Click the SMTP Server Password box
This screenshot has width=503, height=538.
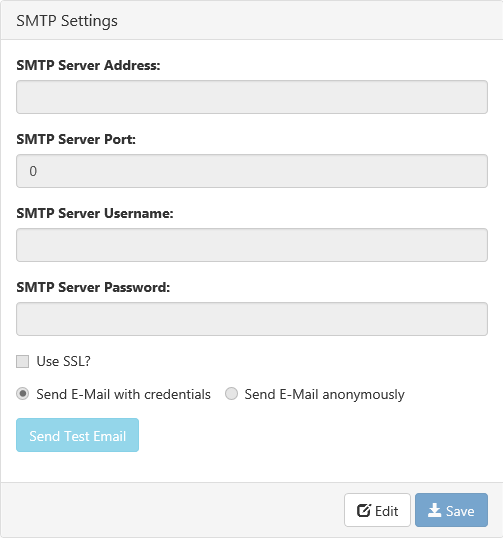coord(252,319)
